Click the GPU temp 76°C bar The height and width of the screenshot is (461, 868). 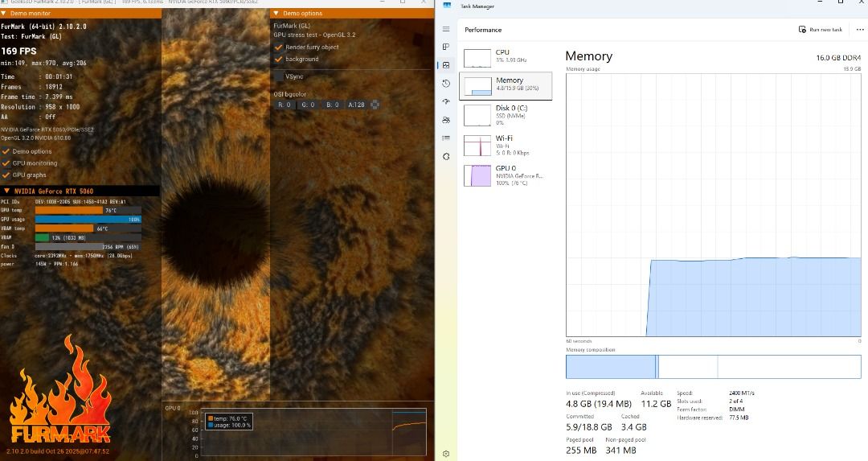[88, 211]
